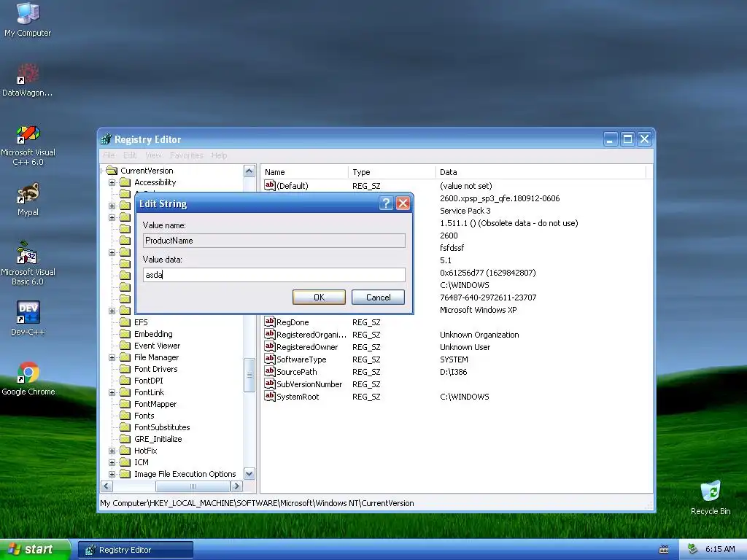Click the network tray icon near clock
The height and width of the screenshot is (560, 747).
point(693,549)
